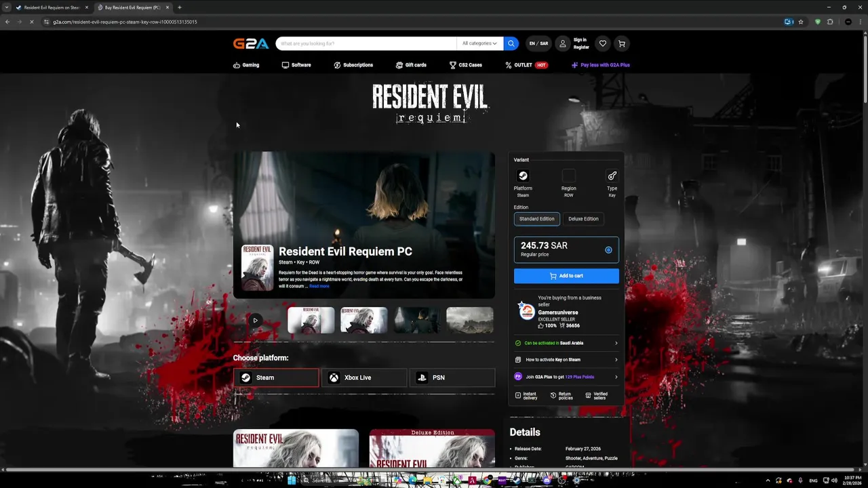Click the green shield extension icon
868x488 pixels.
(817, 22)
